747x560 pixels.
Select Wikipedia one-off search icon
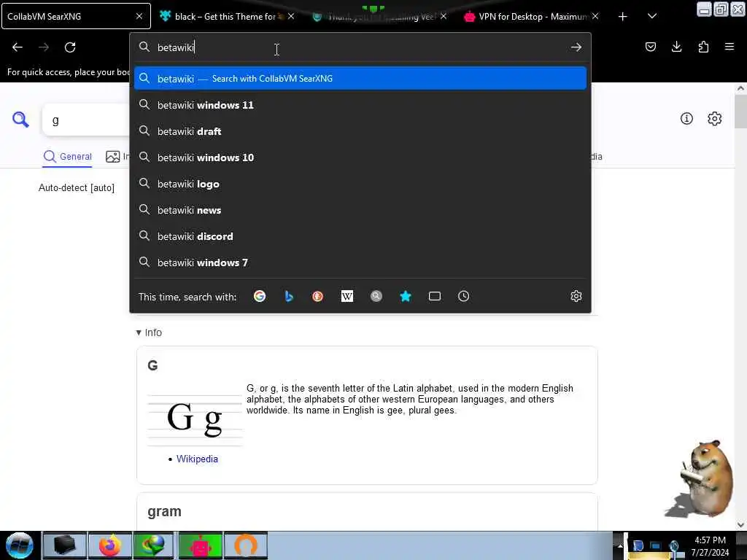pos(347,296)
